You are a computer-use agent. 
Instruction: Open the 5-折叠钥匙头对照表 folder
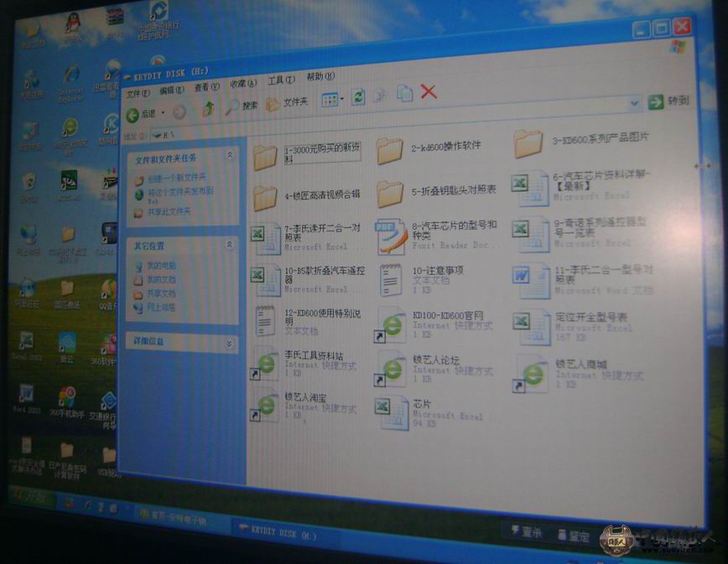point(436,193)
